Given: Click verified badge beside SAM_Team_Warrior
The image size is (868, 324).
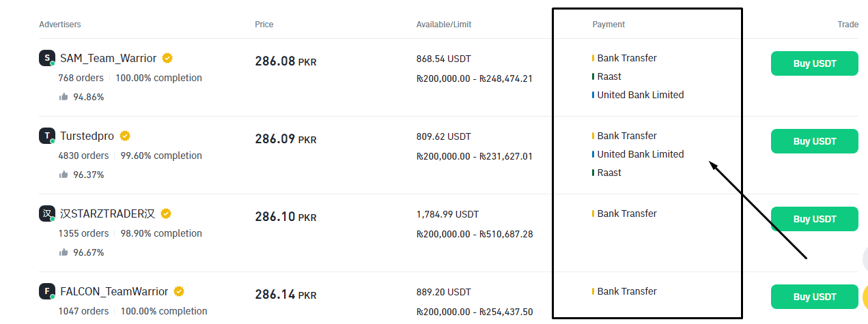Looking at the screenshot, I should [167, 58].
